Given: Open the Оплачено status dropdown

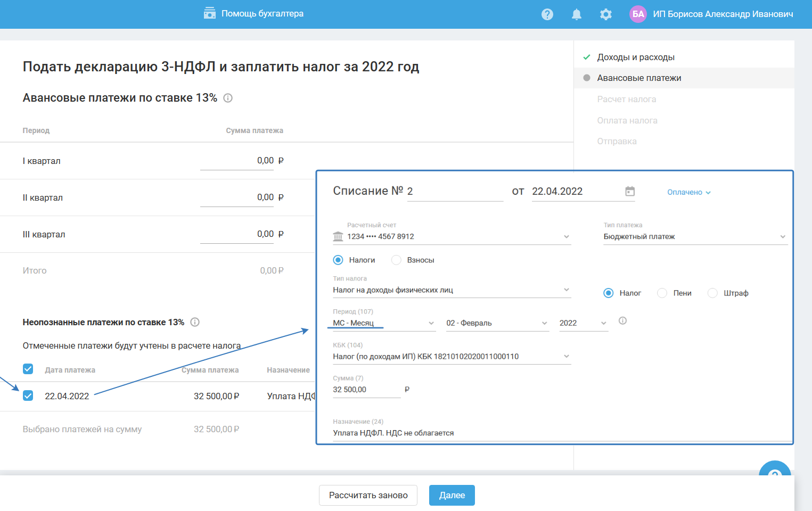Looking at the screenshot, I should pos(689,192).
